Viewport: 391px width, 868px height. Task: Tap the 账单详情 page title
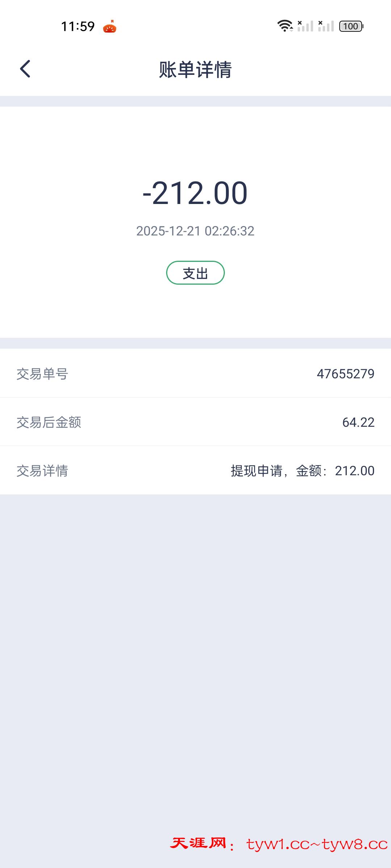click(195, 69)
